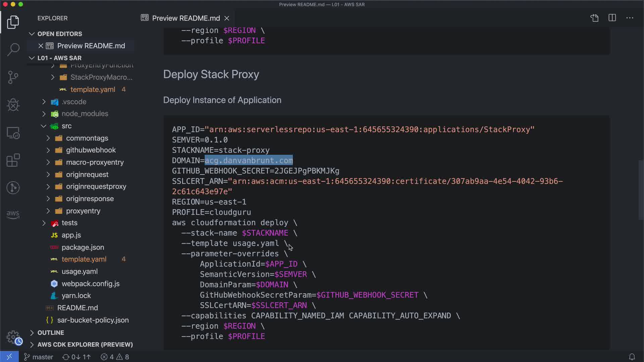Open the Manage gear menu
The width and height of the screenshot is (644, 362).
[x=13, y=337]
